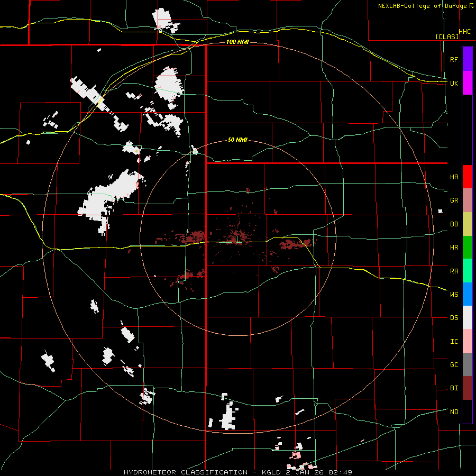This screenshot has height=476, width=476.
Task: Click the 'BI' legend label
Action: point(454,388)
